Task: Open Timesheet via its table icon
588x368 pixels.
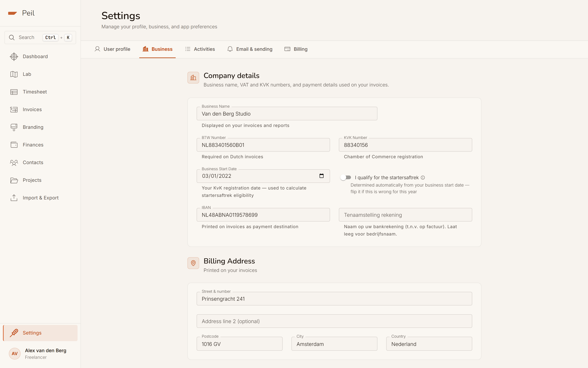Action: click(x=14, y=92)
